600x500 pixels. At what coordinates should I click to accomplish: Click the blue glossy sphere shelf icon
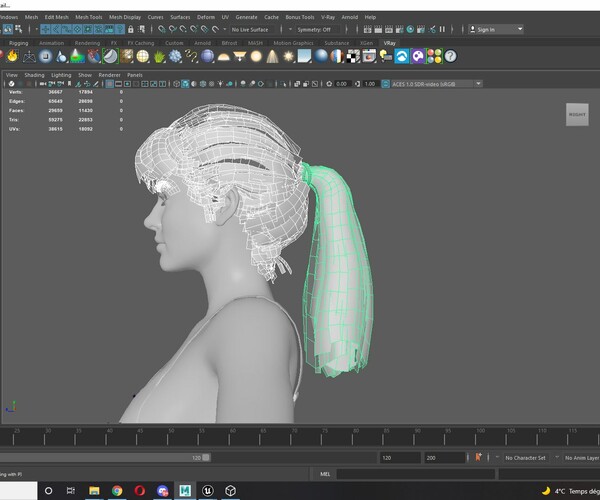tap(321, 56)
